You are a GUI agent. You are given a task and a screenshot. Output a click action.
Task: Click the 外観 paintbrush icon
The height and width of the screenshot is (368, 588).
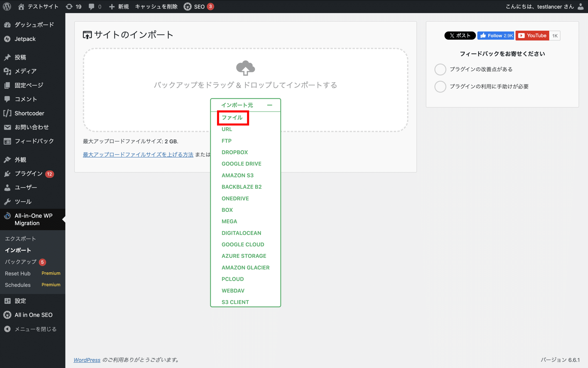[x=7, y=160]
